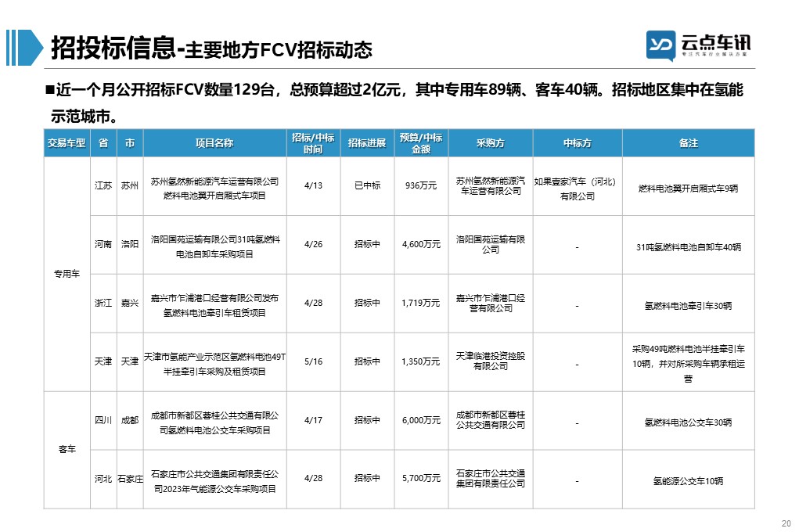Click the 招标进展 header cell
The height and width of the screenshot is (532, 799).
tap(367, 143)
